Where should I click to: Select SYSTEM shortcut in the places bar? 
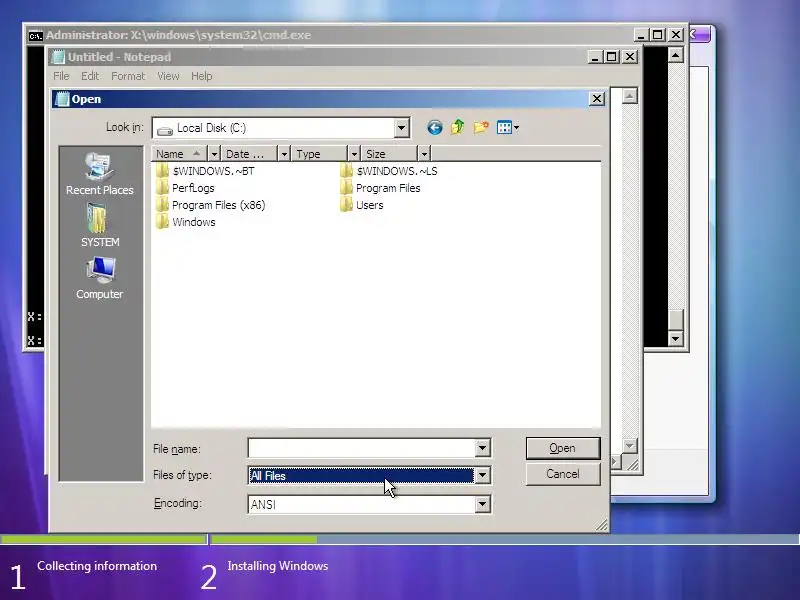coord(99,226)
